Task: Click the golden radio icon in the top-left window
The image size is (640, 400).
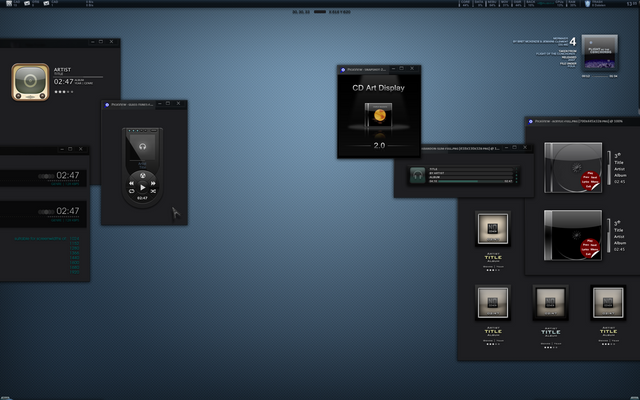Action: point(30,82)
